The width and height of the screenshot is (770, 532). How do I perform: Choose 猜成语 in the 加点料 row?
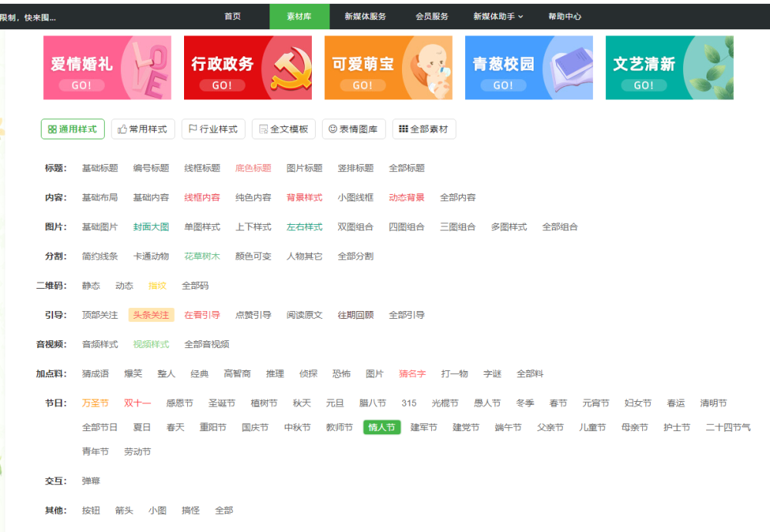[95, 374]
